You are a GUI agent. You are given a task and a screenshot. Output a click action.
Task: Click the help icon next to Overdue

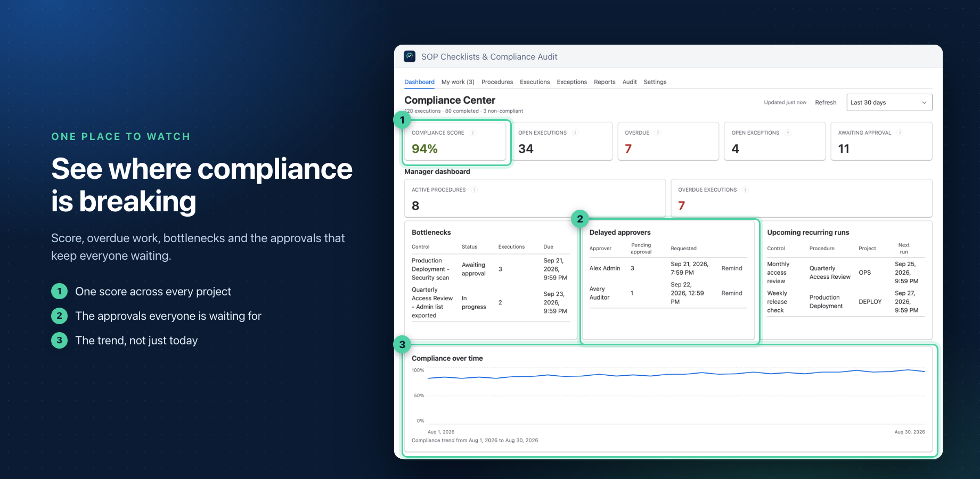(658, 133)
